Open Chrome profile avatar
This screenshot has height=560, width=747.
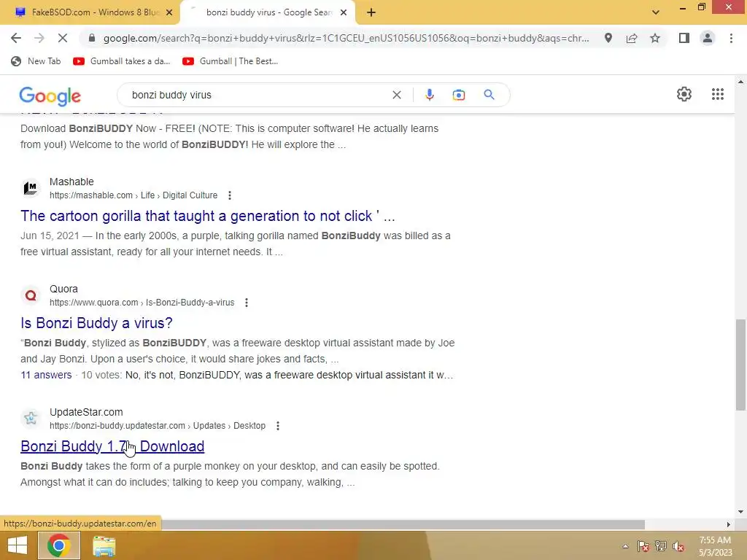click(x=708, y=38)
